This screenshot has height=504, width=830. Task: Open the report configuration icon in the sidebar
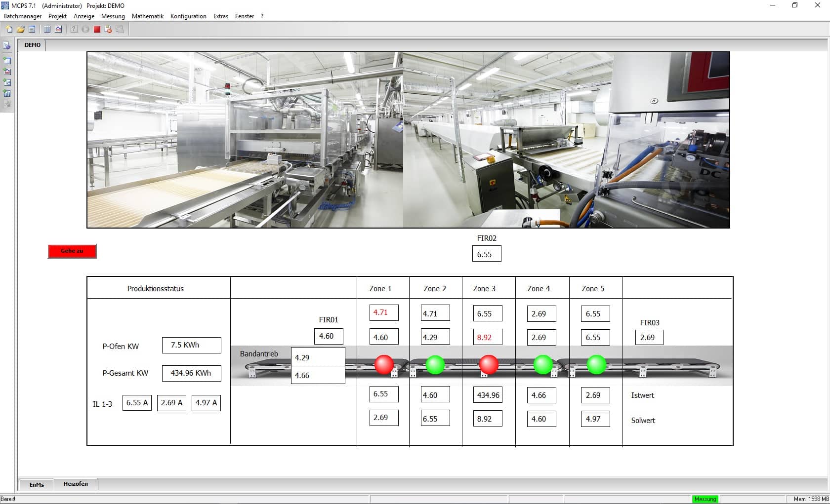click(x=7, y=45)
